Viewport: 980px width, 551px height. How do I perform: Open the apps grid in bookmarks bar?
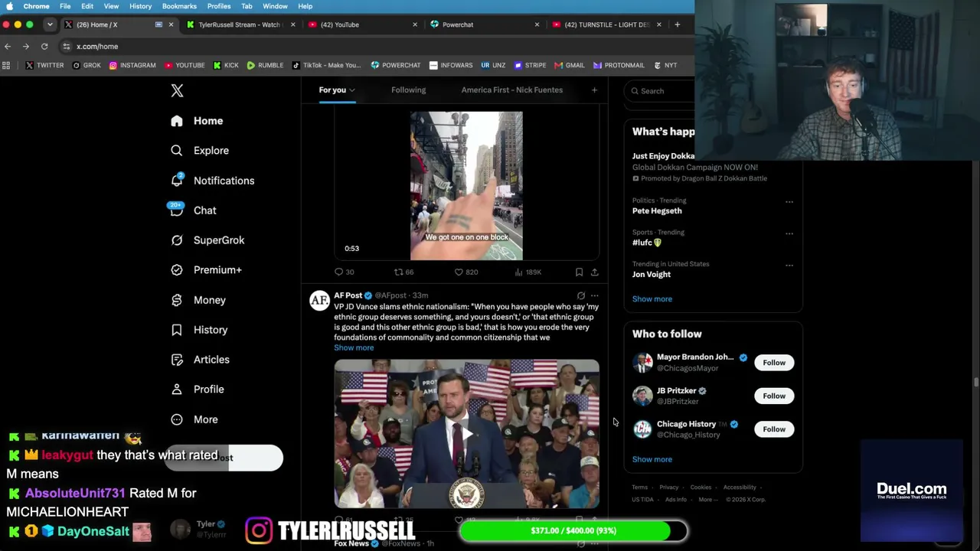(7, 65)
